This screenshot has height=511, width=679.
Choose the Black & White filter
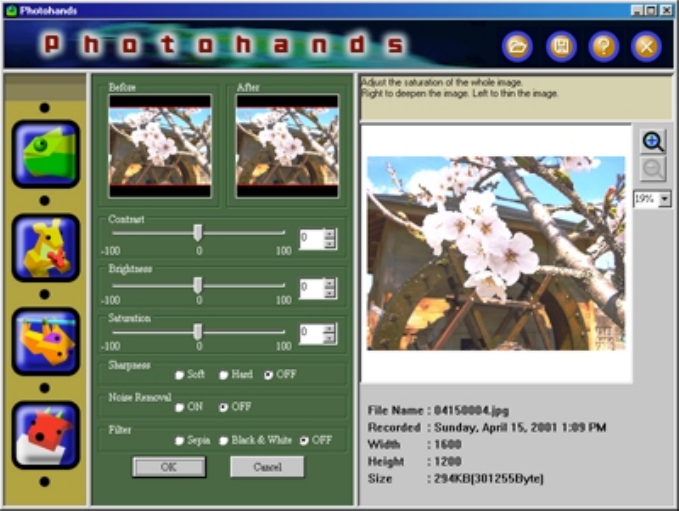point(223,441)
